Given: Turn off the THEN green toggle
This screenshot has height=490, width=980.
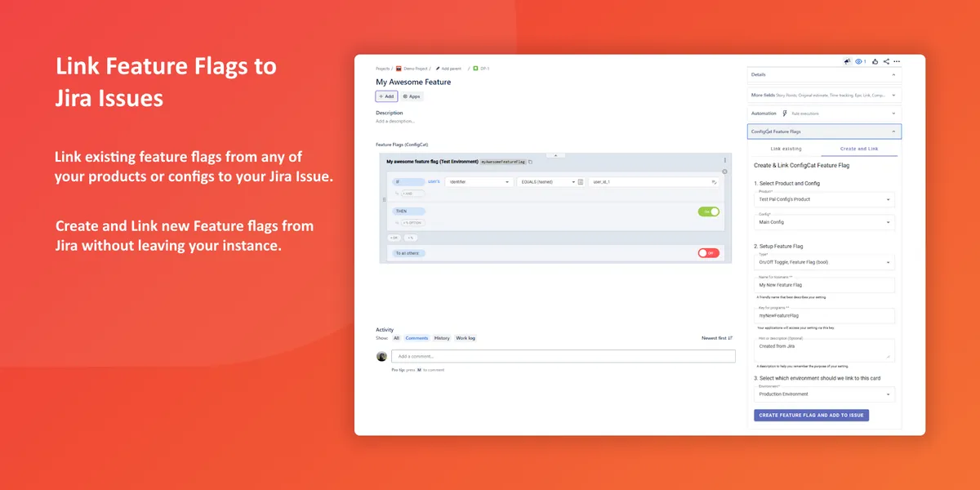Looking at the screenshot, I should click(709, 212).
